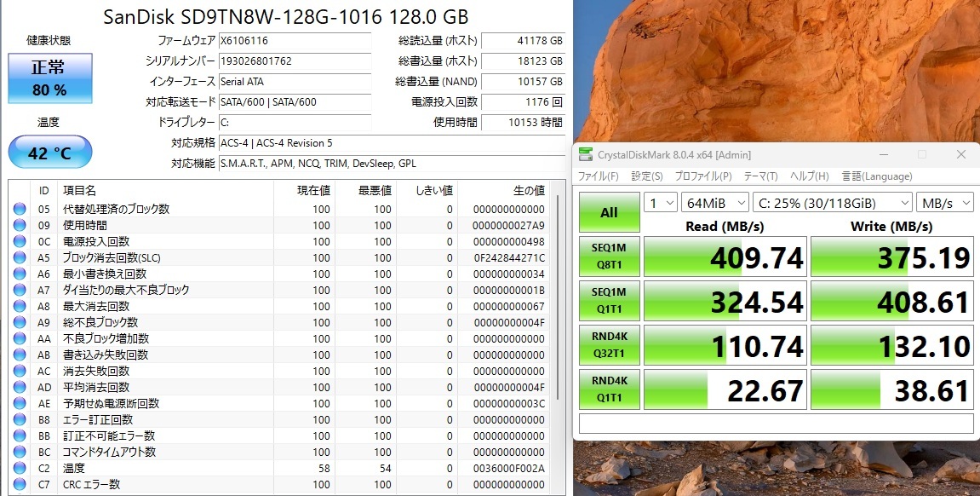
Task: Run the RND4K Q32T1 test
Action: click(x=610, y=345)
